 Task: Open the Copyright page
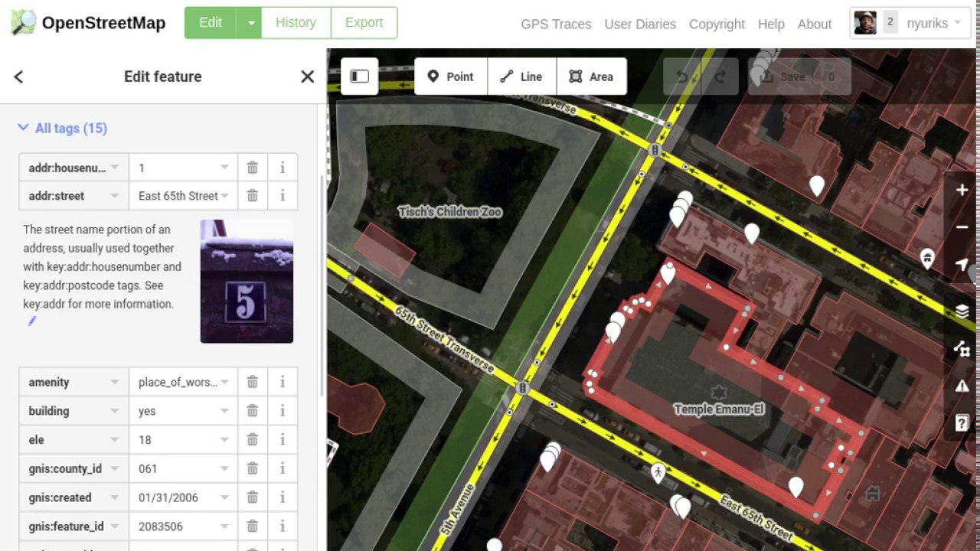click(x=717, y=24)
